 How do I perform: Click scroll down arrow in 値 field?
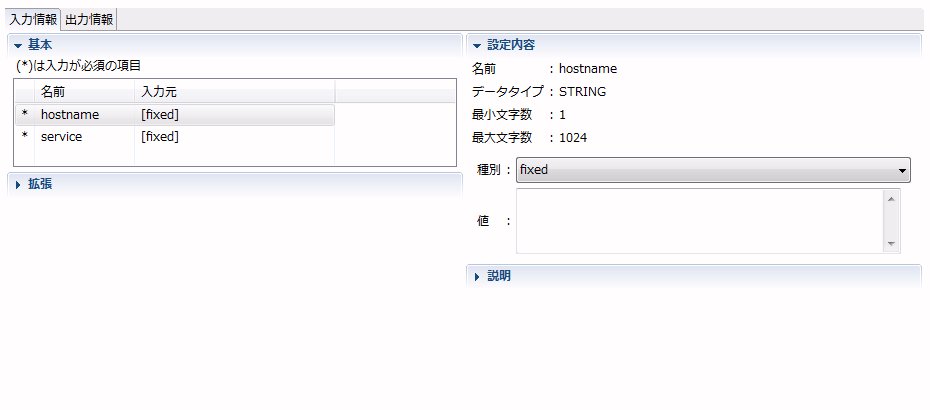pyautogui.click(x=891, y=244)
